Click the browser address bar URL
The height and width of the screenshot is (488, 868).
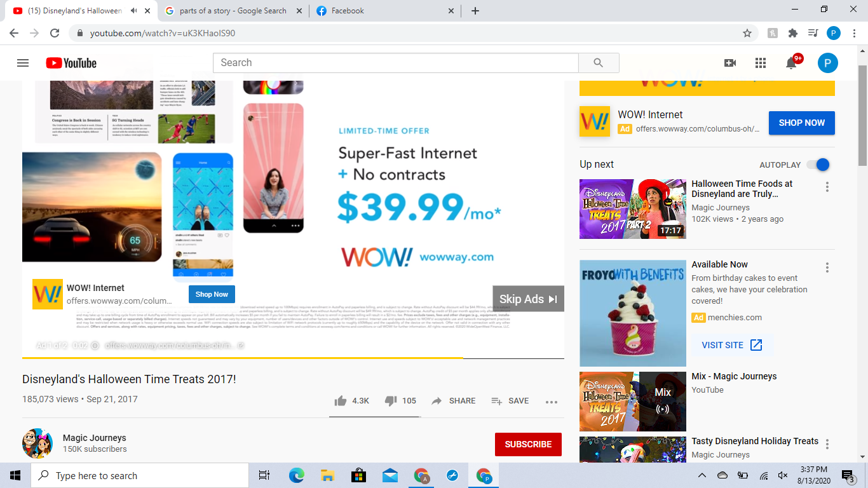point(163,33)
